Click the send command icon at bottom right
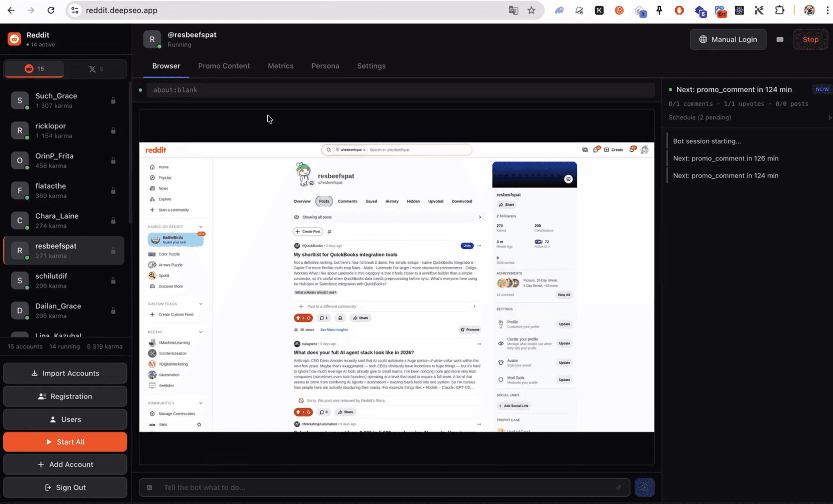Image resolution: width=833 pixels, height=504 pixels. tap(645, 487)
